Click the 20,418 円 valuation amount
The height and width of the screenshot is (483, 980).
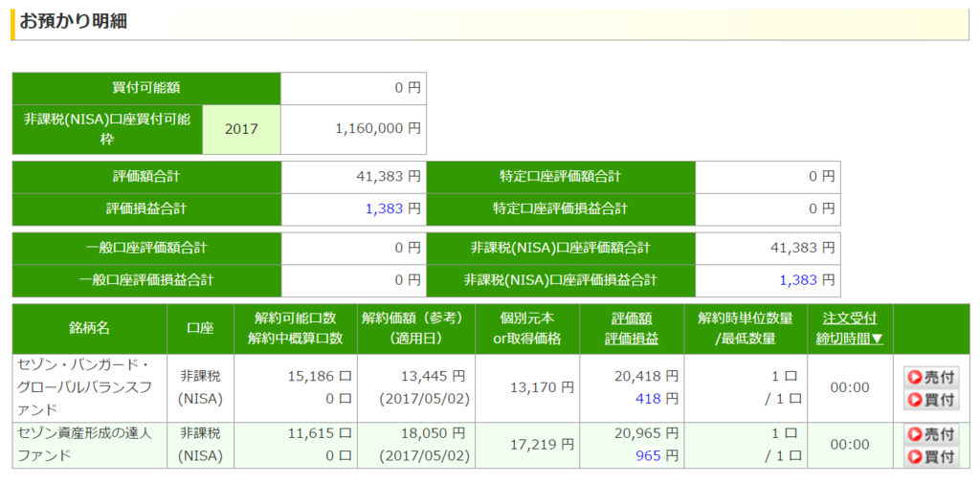pos(646,376)
